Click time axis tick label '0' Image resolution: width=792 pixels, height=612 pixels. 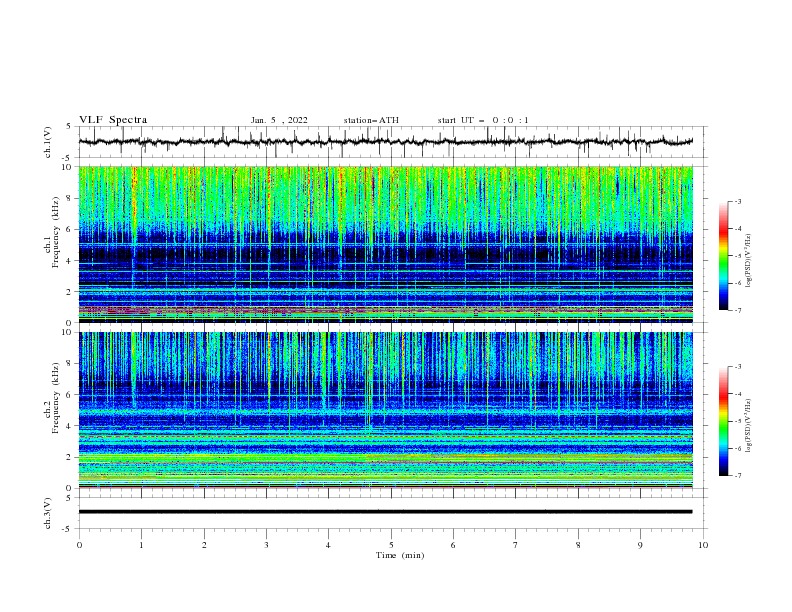click(79, 545)
